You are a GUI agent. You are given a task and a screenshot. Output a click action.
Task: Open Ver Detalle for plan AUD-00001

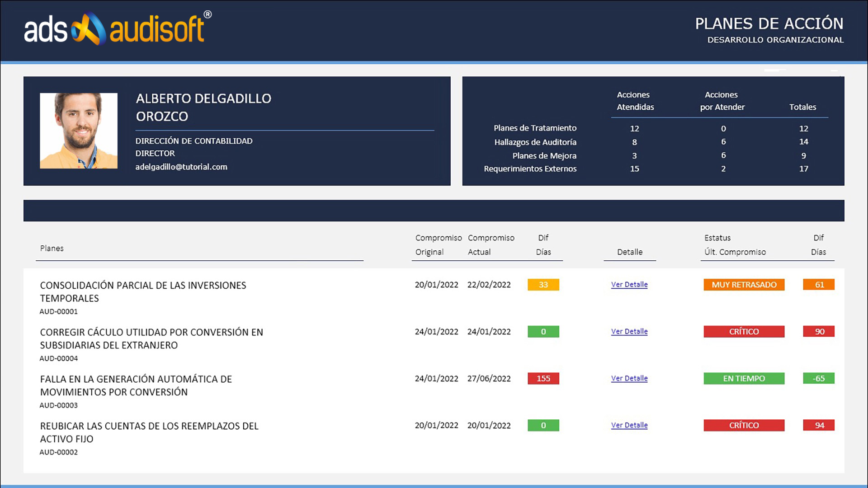click(x=629, y=284)
